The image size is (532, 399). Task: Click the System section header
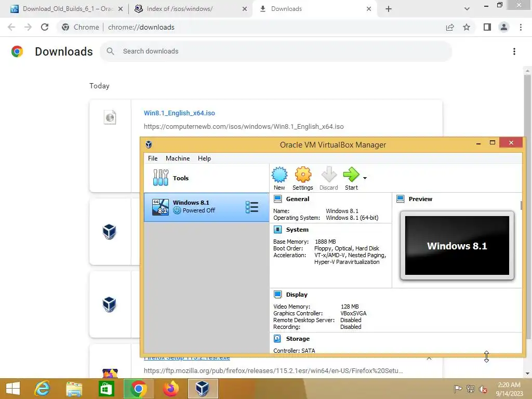click(x=297, y=230)
